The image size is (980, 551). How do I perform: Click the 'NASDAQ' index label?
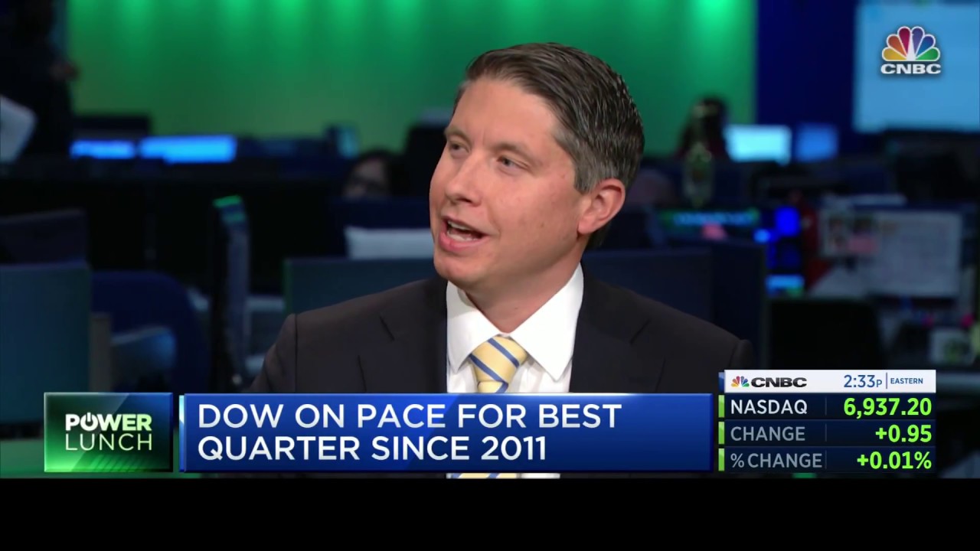(x=768, y=407)
